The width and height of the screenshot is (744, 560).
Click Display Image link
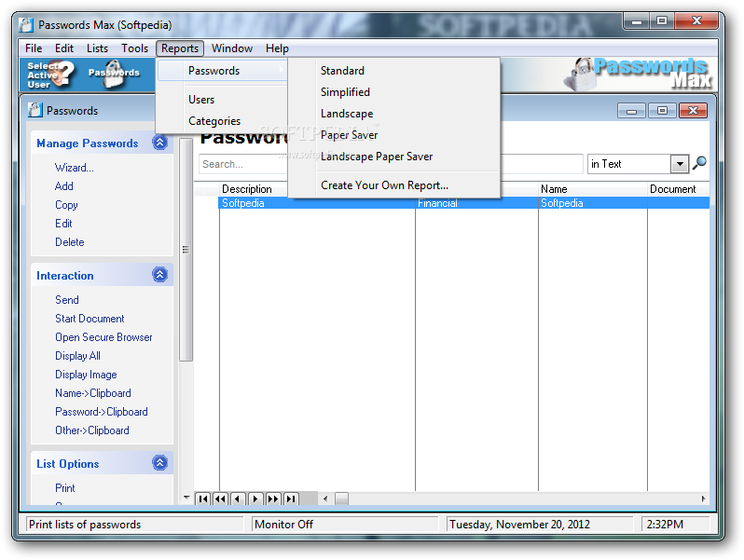[86, 375]
